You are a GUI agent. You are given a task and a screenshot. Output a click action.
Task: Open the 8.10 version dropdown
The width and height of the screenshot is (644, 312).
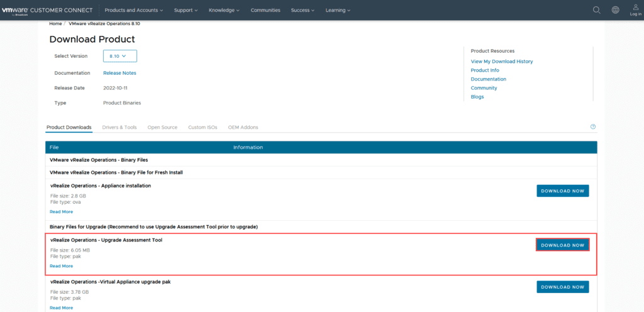120,56
